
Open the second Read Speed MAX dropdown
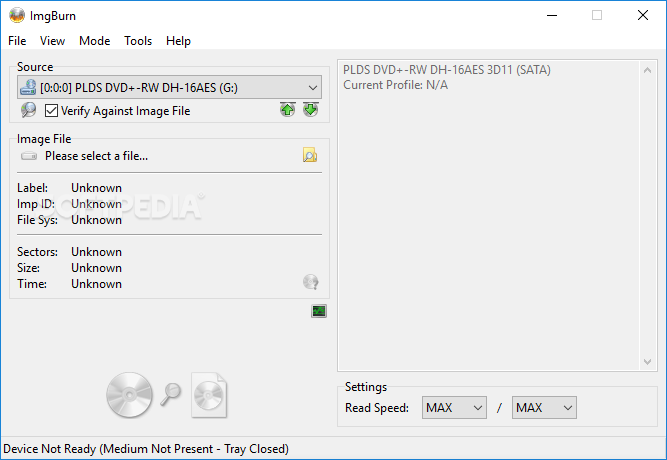544,408
